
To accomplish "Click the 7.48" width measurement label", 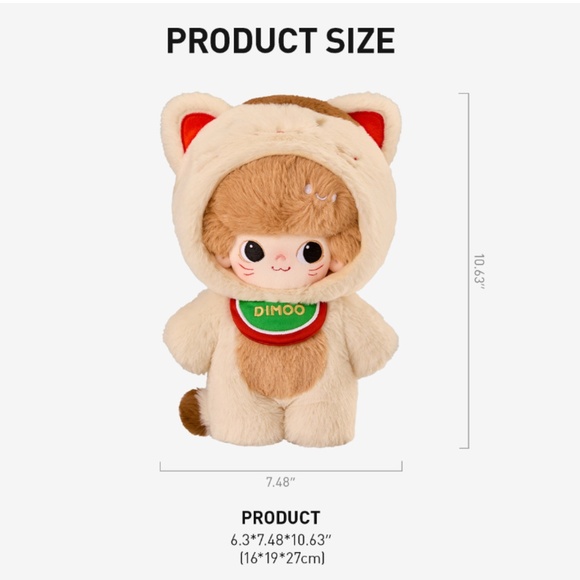I will click(x=280, y=482).
